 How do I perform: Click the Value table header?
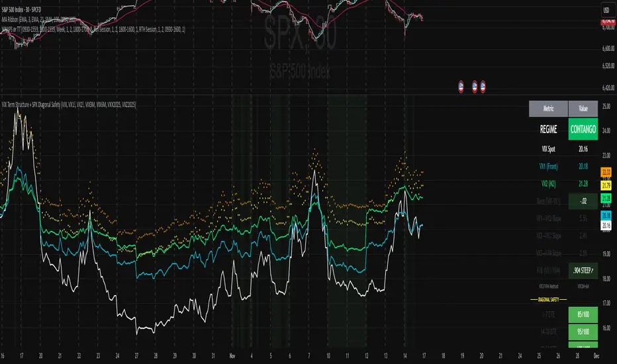click(x=583, y=109)
